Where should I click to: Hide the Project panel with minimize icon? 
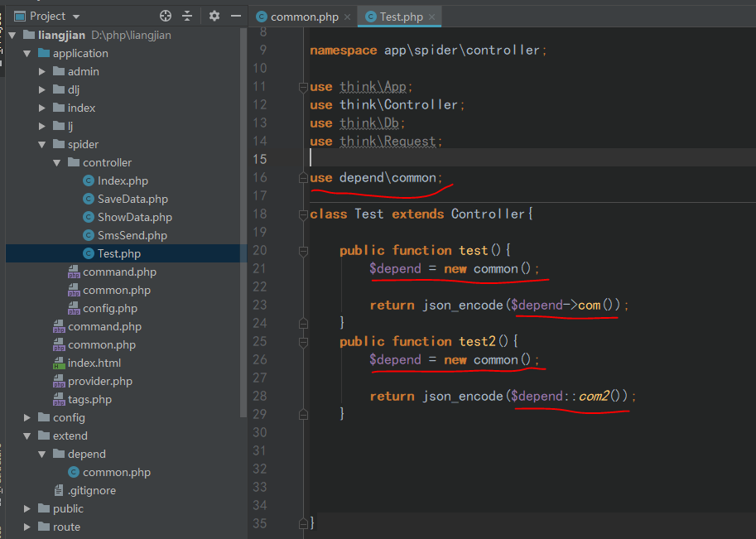pyautogui.click(x=236, y=16)
